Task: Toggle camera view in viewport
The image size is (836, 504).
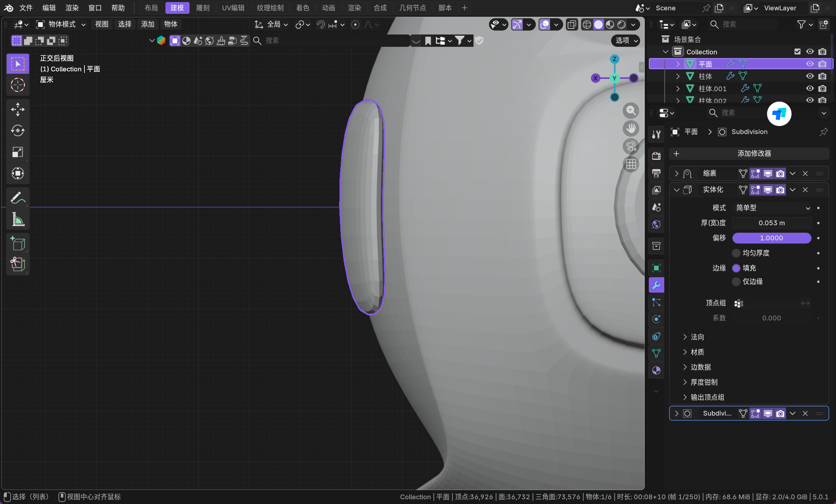Action: coord(631,146)
